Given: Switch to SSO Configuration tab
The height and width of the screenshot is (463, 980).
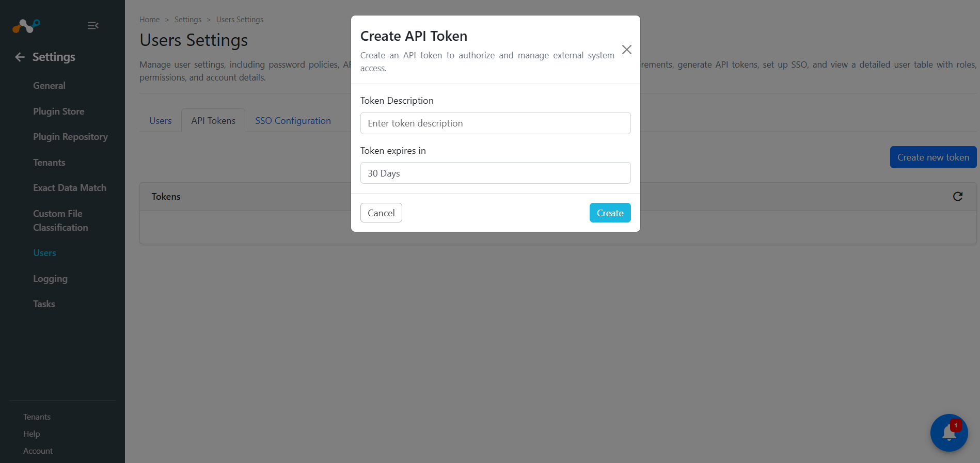Looking at the screenshot, I should [x=293, y=121].
